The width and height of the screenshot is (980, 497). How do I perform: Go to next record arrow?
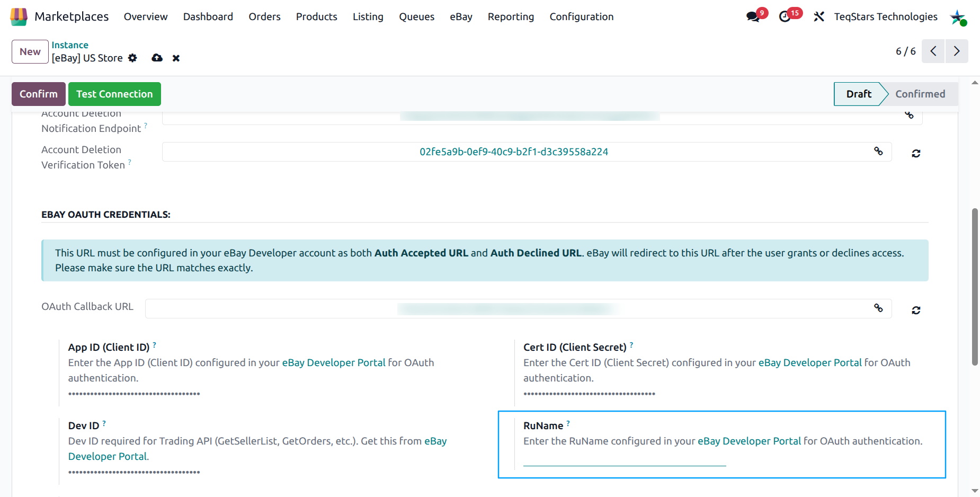[x=957, y=51]
